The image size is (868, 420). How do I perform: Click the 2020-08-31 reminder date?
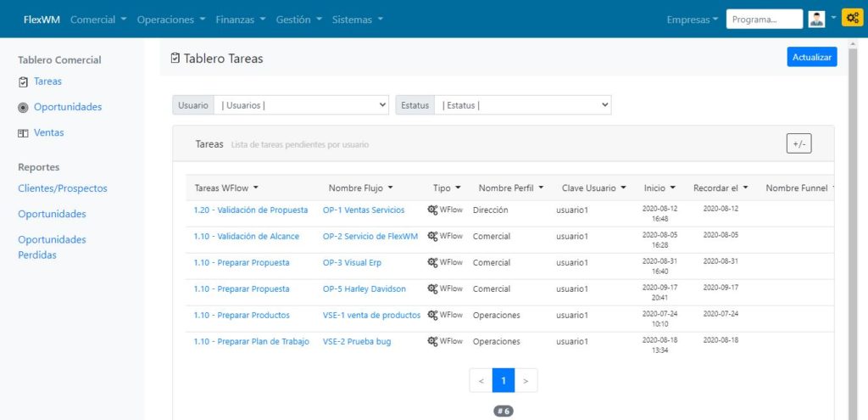tap(721, 261)
